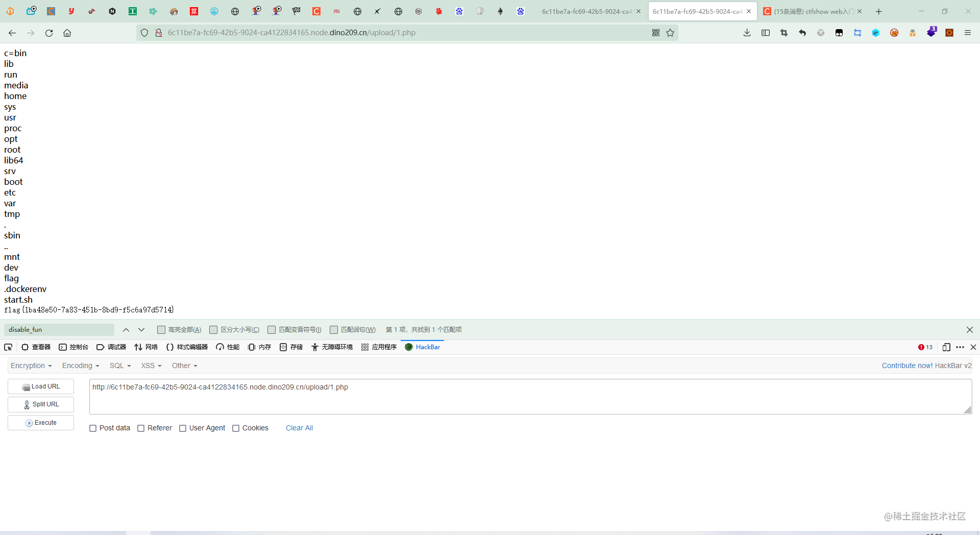The image size is (980, 535).
Task: Open a new browser tab
Action: 878,11
